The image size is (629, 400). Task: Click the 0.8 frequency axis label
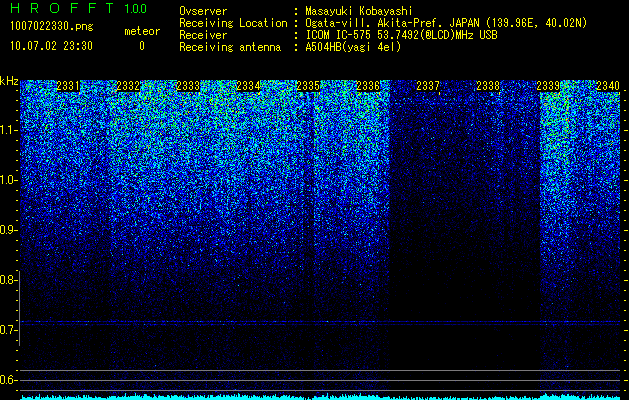(8, 280)
